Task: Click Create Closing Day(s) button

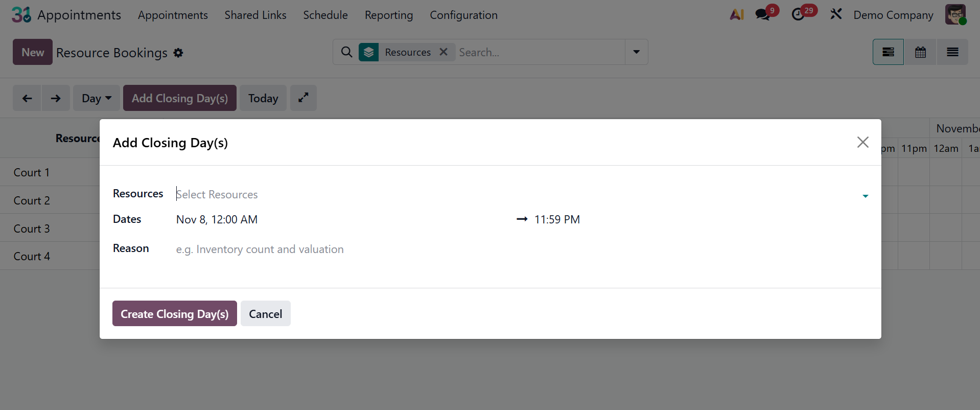Action: (175, 314)
